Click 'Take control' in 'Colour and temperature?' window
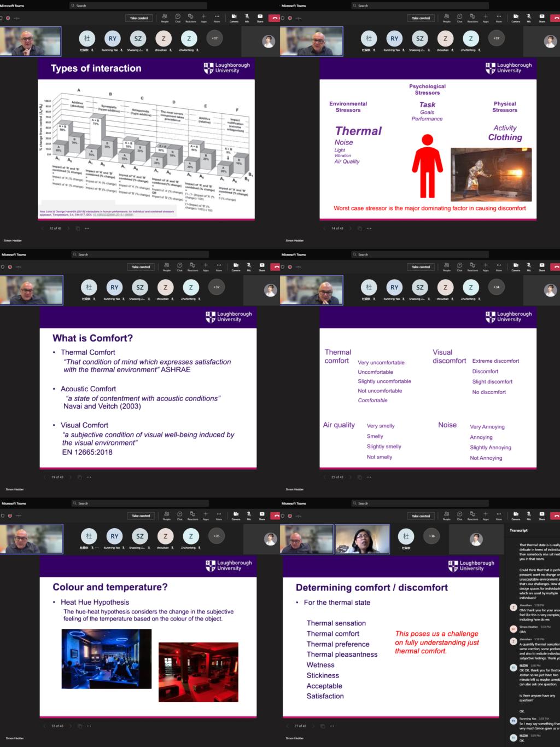 141,516
